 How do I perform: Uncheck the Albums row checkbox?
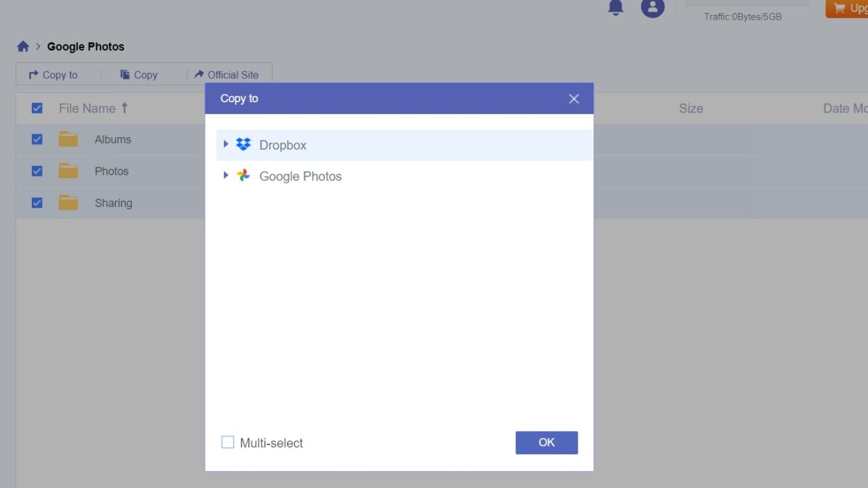[37, 140]
